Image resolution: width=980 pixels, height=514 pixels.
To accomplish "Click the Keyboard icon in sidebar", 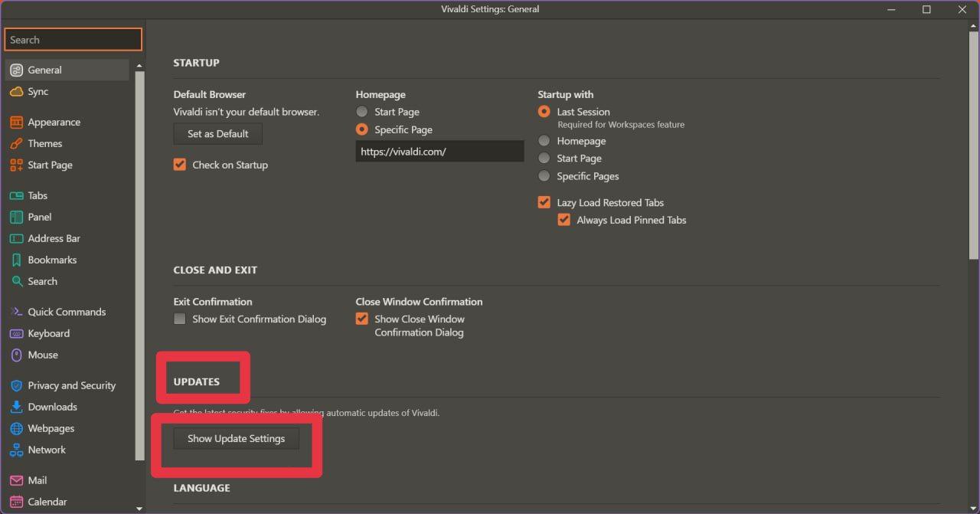I will point(16,333).
